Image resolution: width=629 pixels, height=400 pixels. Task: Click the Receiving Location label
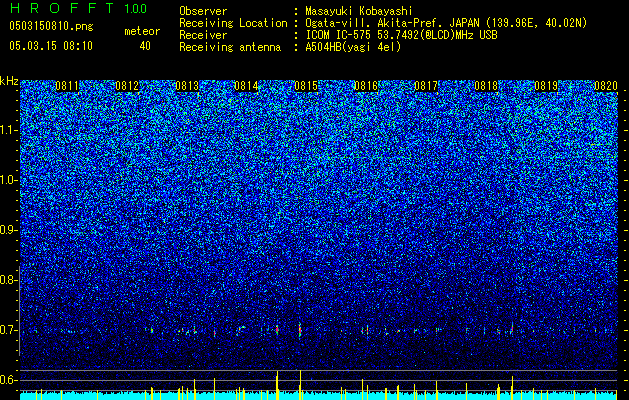click(x=233, y=23)
